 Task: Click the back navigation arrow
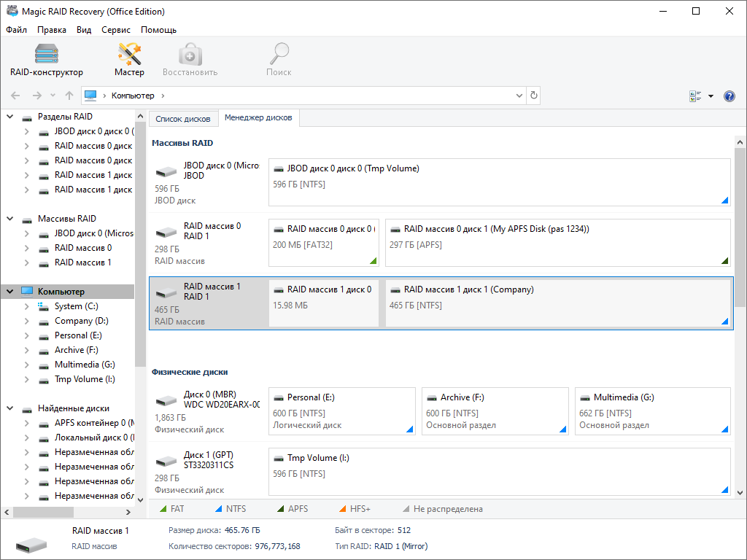(15, 96)
